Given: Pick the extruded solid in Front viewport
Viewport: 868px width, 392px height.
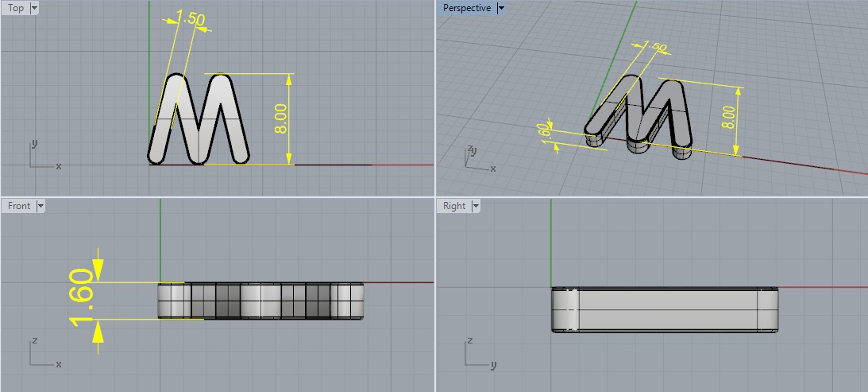Looking at the screenshot, I should coord(260,301).
